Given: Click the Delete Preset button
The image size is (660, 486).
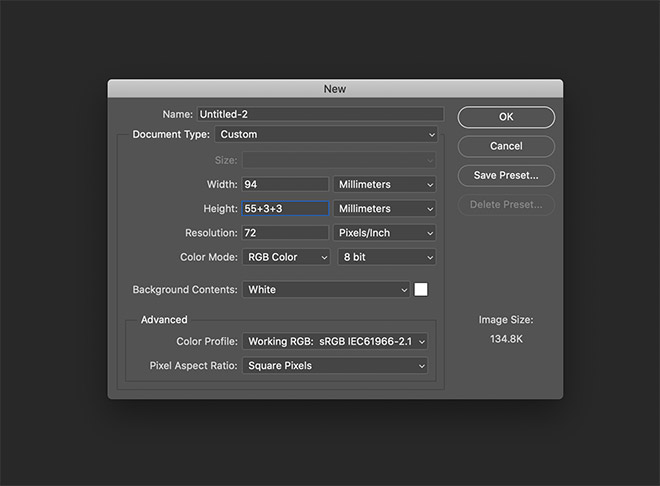Looking at the screenshot, I should tap(506, 204).
